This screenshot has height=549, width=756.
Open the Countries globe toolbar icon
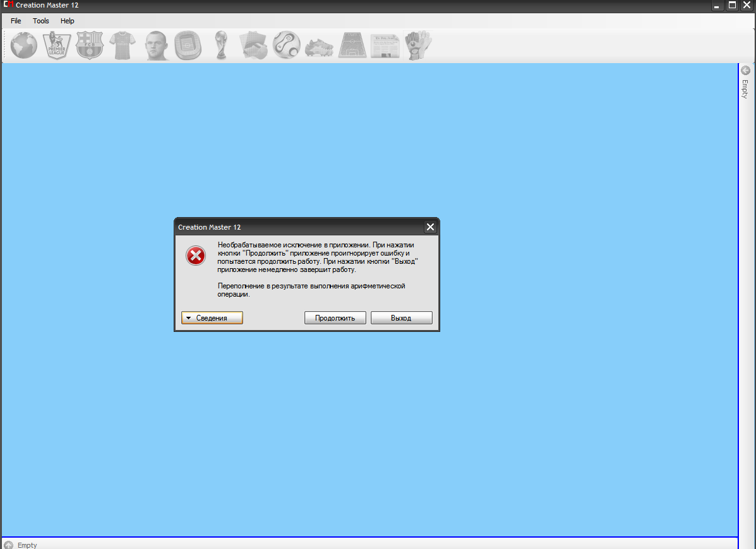[x=23, y=45]
